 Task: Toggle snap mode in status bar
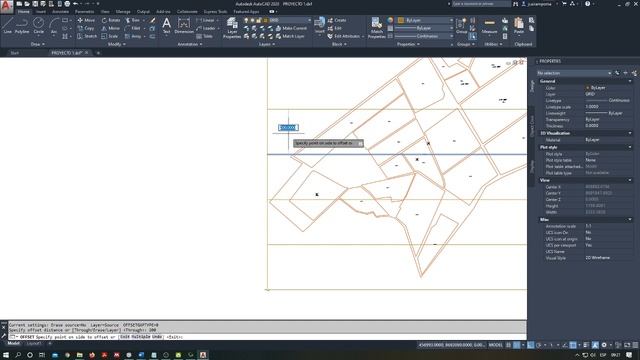point(517,345)
